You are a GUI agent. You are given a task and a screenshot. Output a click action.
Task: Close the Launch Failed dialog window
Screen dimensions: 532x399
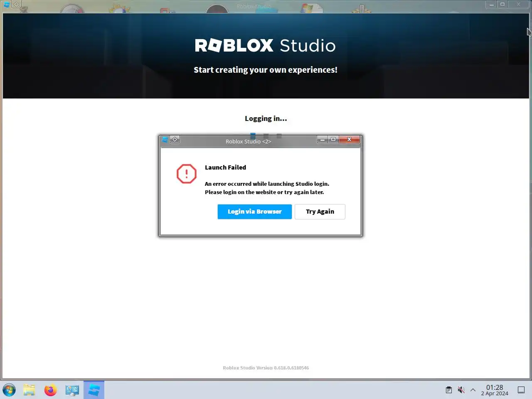click(x=349, y=140)
